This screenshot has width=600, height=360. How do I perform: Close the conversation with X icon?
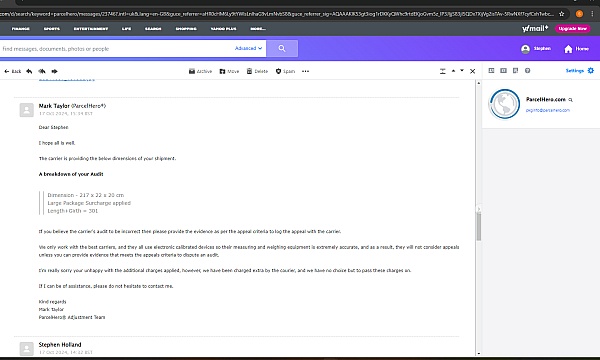[473, 71]
